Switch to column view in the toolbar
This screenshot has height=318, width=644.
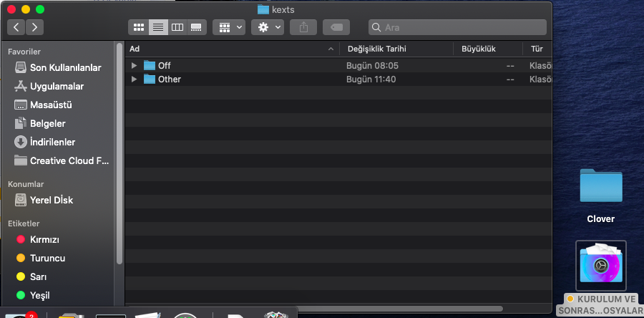point(177,27)
